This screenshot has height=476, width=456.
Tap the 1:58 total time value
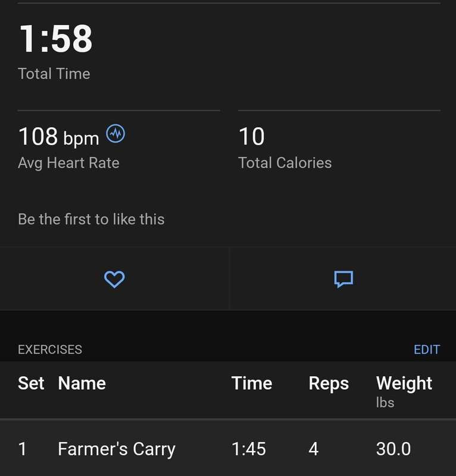(x=55, y=39)
